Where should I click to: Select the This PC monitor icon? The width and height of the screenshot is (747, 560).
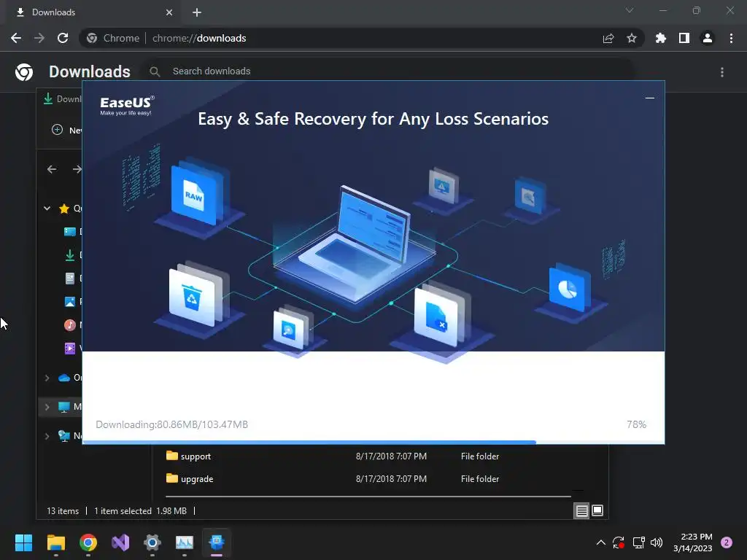(64, 407)
